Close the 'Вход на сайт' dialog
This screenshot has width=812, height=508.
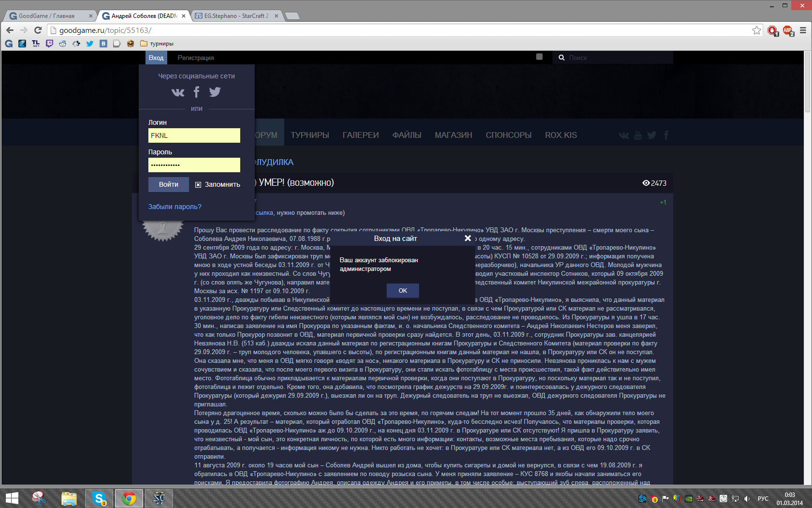click(x=467, y=238)
